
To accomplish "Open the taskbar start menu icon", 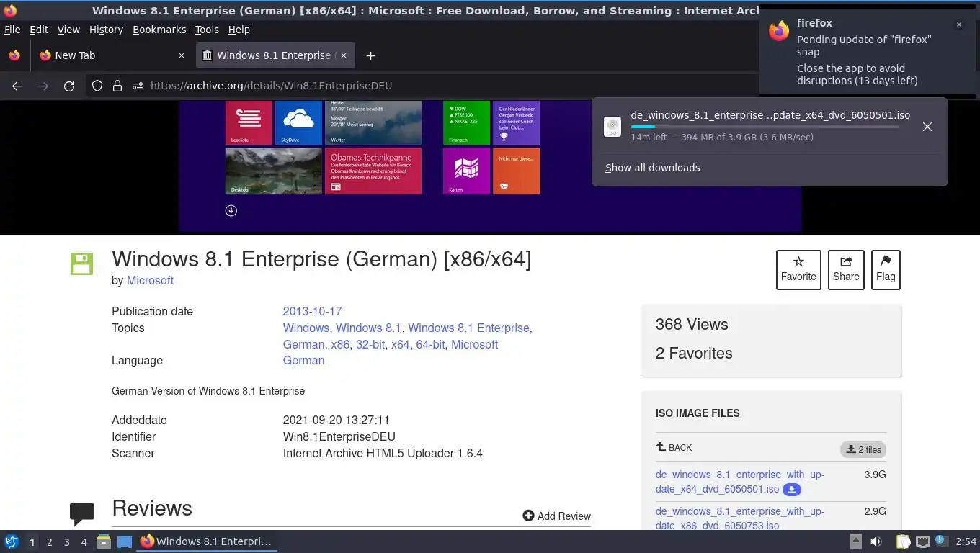I will [x=12, y=541].
